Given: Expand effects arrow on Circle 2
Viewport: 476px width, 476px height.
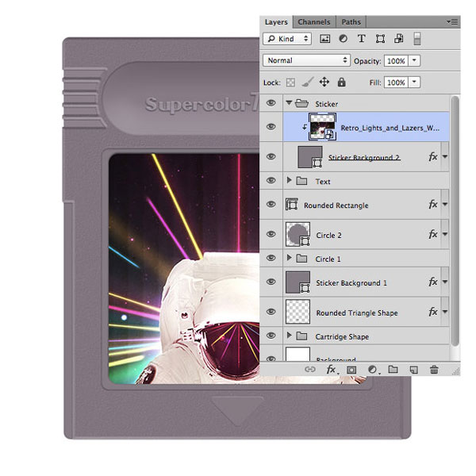Looking at the screenshot, I should pyautogui.click(x=445, y=234).
